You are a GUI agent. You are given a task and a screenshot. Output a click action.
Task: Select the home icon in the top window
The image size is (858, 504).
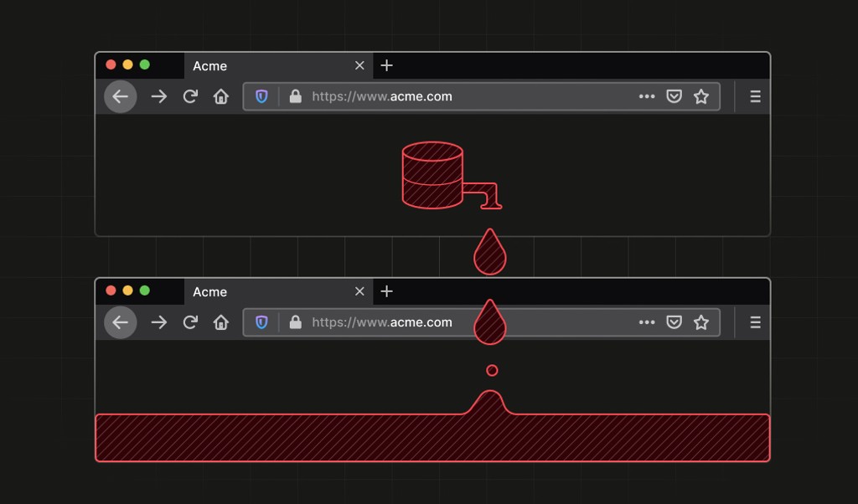(x=220, y=96)
